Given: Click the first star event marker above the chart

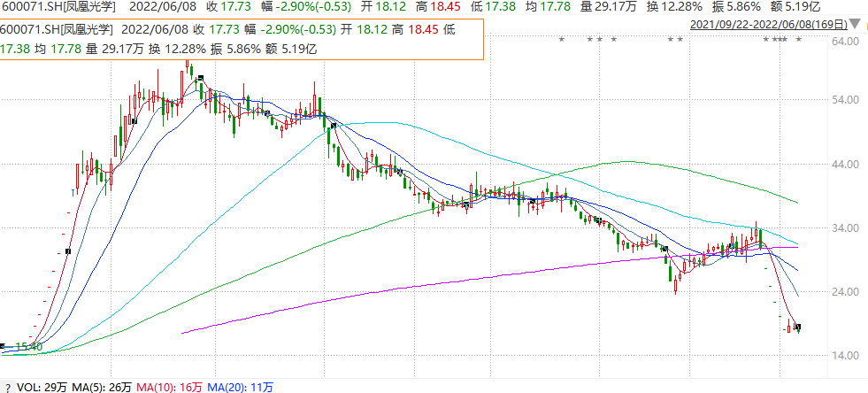Looking at the screenshot, I should 561,39.
